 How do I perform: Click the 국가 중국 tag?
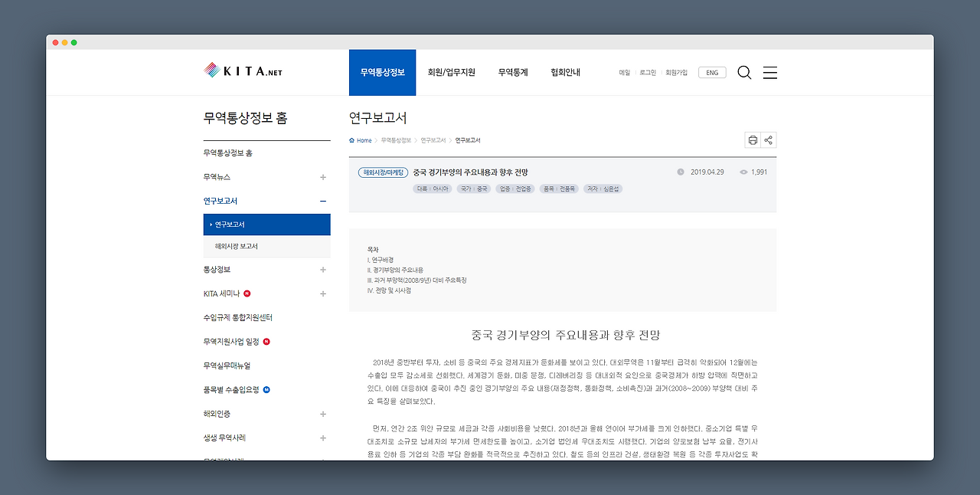point(474,188)
